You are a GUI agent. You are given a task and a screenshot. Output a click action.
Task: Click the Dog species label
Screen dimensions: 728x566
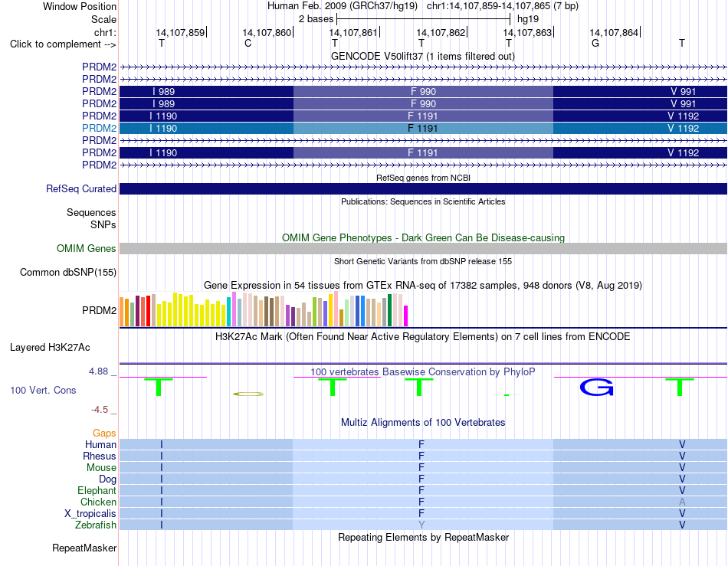(108, 479)
